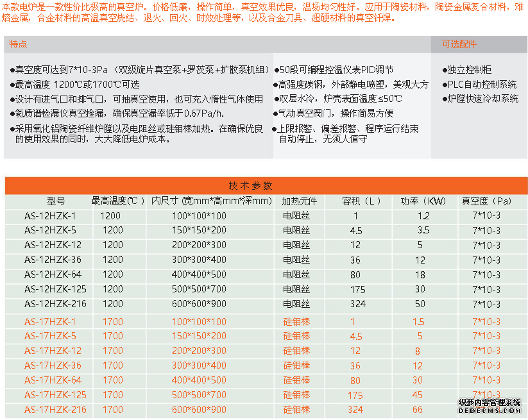Click the 50段可编程控温仪表PID调节 feature line
The image size is (528, 420).
point(334,70)
